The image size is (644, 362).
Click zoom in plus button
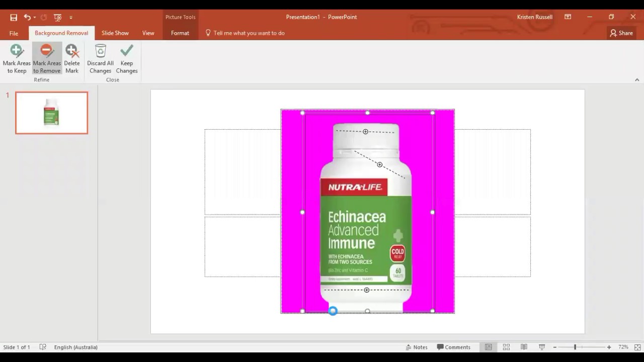(x=609, y=347)
